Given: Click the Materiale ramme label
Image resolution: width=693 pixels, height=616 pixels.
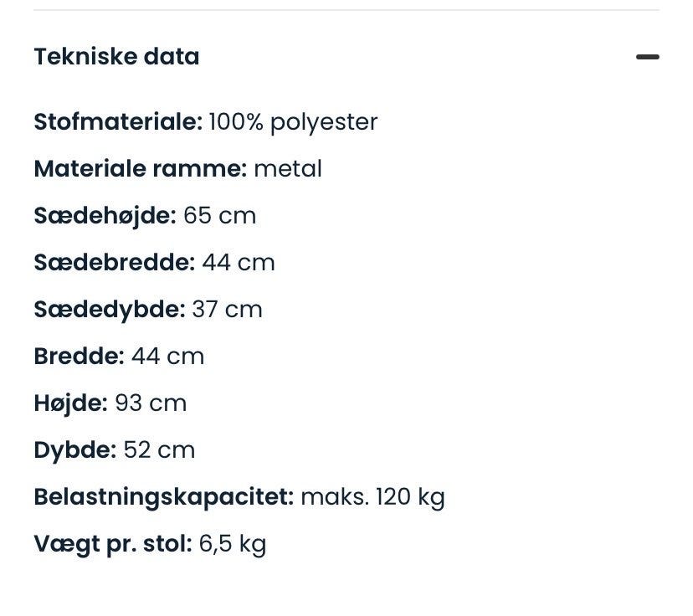Looking at the screenshot, I should [140, 169].
